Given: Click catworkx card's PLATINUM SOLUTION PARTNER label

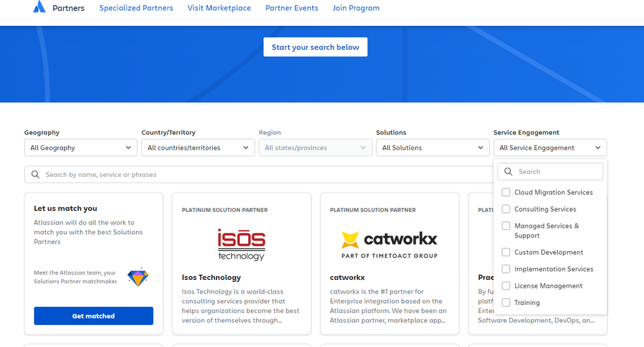Looking at the screenshot, I should [x=373, y=210].
